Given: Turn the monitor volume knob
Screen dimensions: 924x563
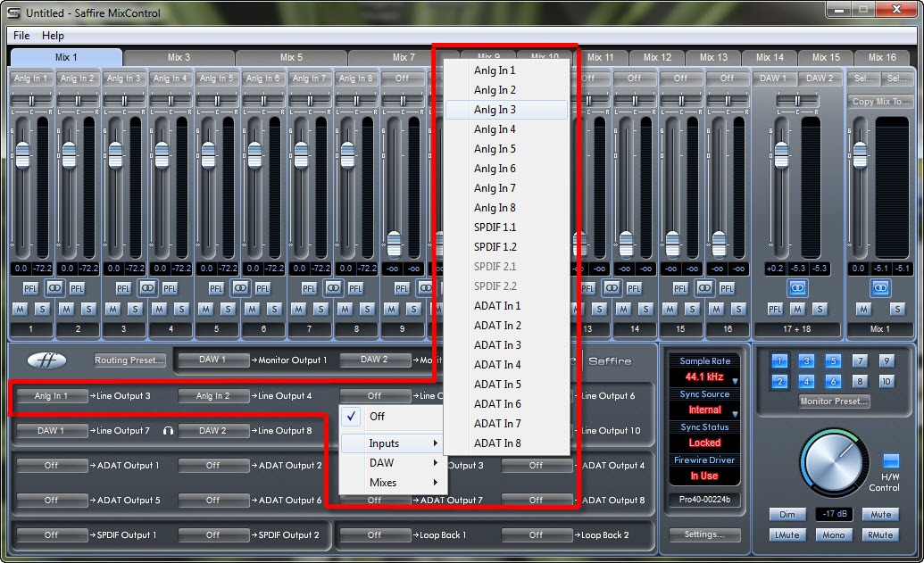Looking at the screenshot, I should [834, 461].
